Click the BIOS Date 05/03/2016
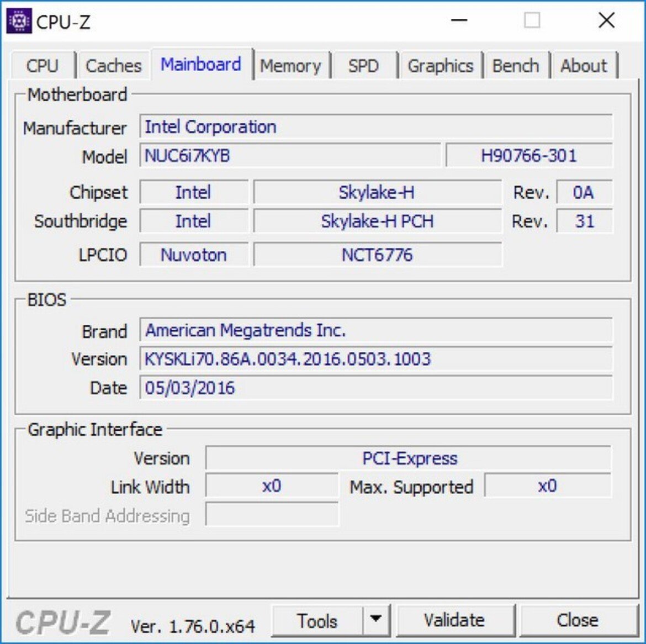This screenshot has width=646, height=644. click(x=376, y=388)
